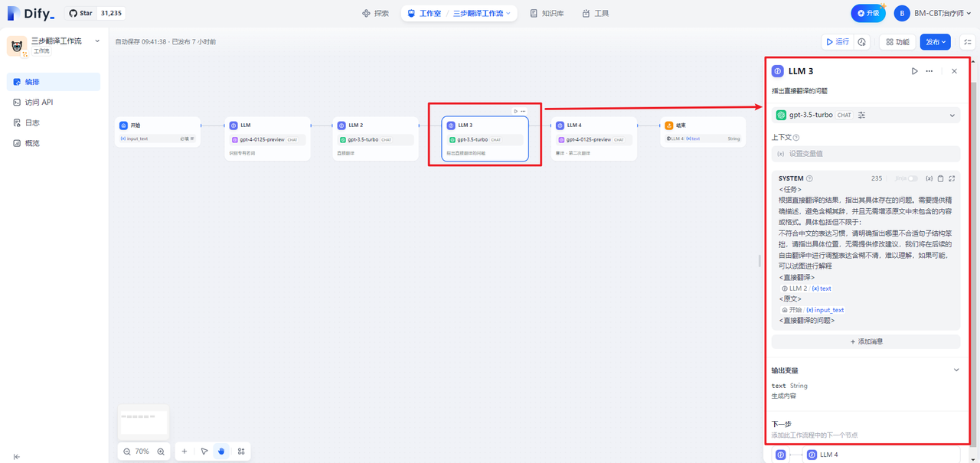Click the workflow minimap thumbnail
Viewport: 980px width, 463px height.
click(x=143, y=421)
